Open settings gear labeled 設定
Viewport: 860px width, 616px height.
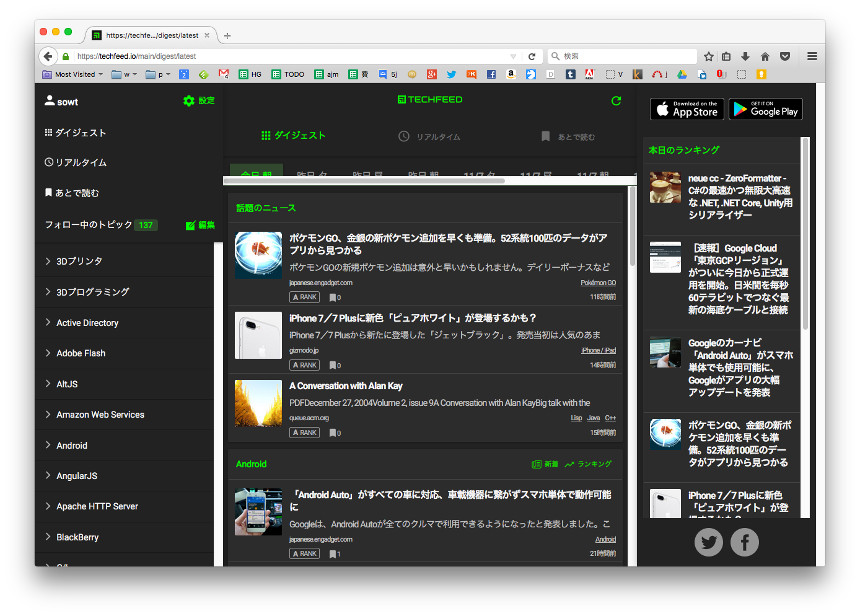pos(199,100)
